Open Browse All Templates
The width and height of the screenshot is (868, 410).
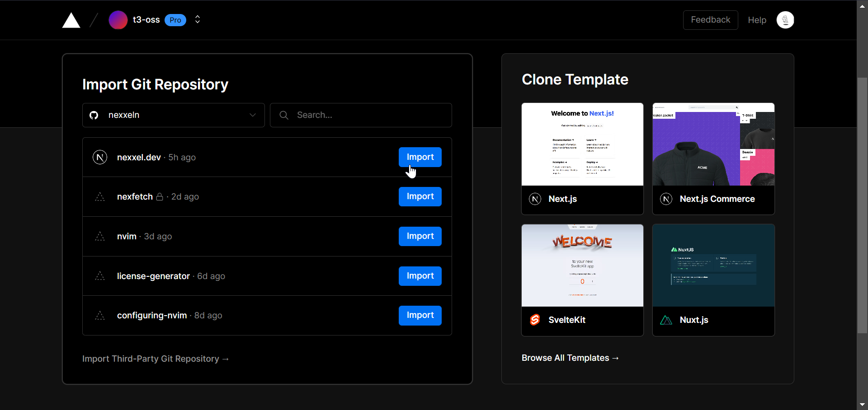click(570, 358)
